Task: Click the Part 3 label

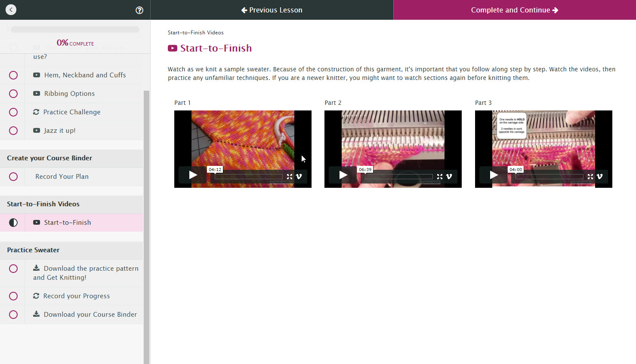Action: [483, 103]
